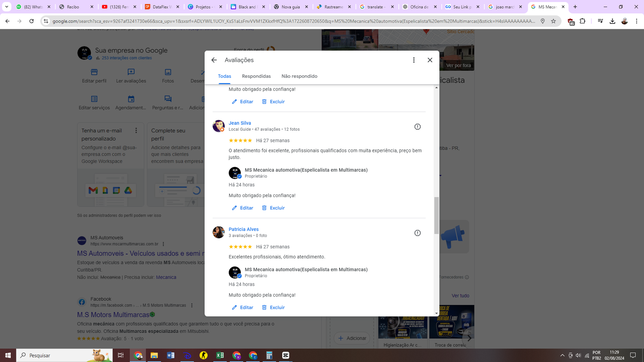Image resolution: width=644 pixels, height=362 pixels.
Task: Click the Editar perfil store icon
Action: (94, 72)
